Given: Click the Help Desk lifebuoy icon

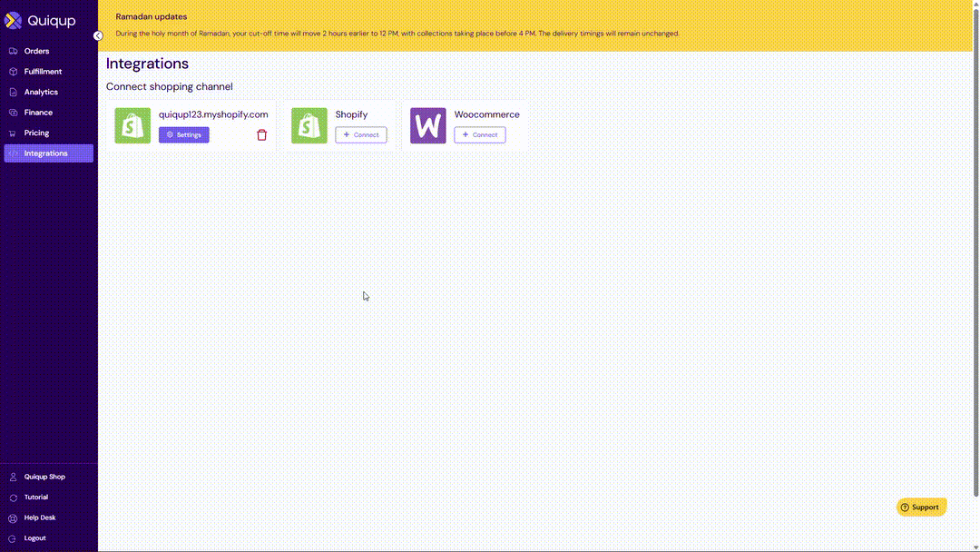Looking at the screenshot, I should pyautogui.click(x=13, y=518).
